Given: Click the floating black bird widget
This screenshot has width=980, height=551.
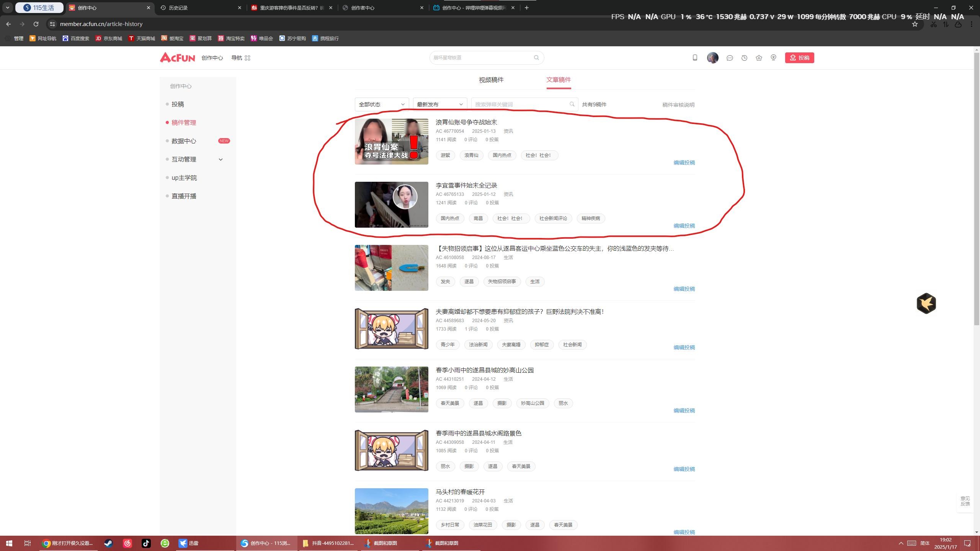Looking at the screenshot, I should 926,303.
